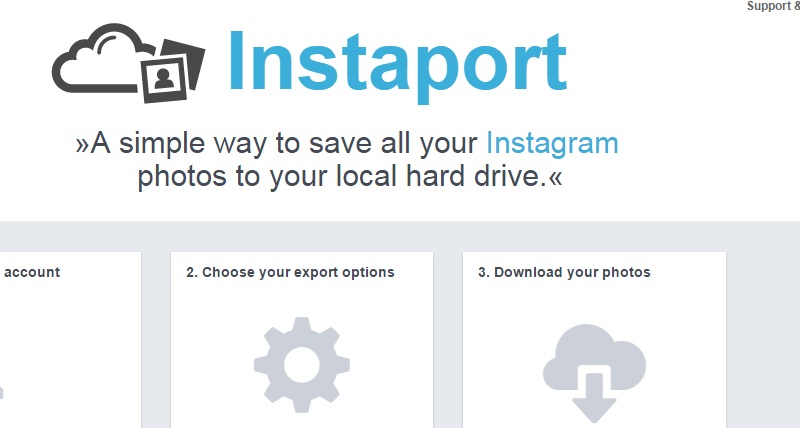Image resolution: width=800 pixels, height=428 pixels.
Task: Click the 'account' heading on the first card
Action: point(32,272)
